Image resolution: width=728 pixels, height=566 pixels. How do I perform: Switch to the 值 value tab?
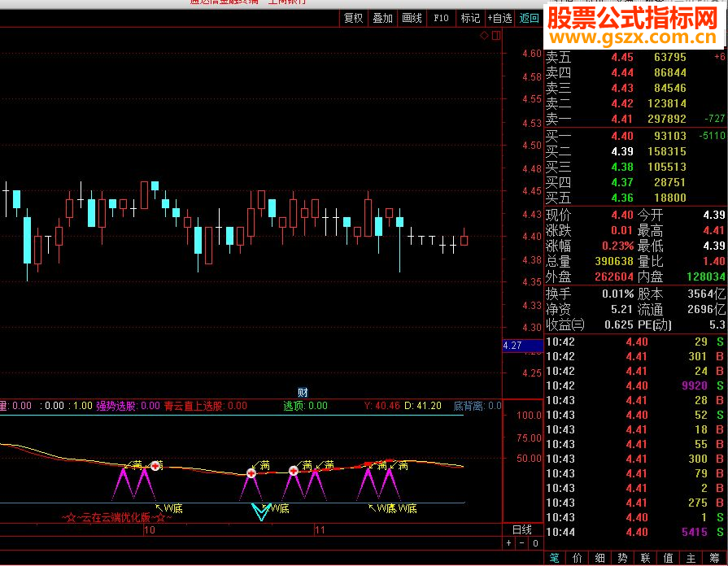(x=668, y=558)
